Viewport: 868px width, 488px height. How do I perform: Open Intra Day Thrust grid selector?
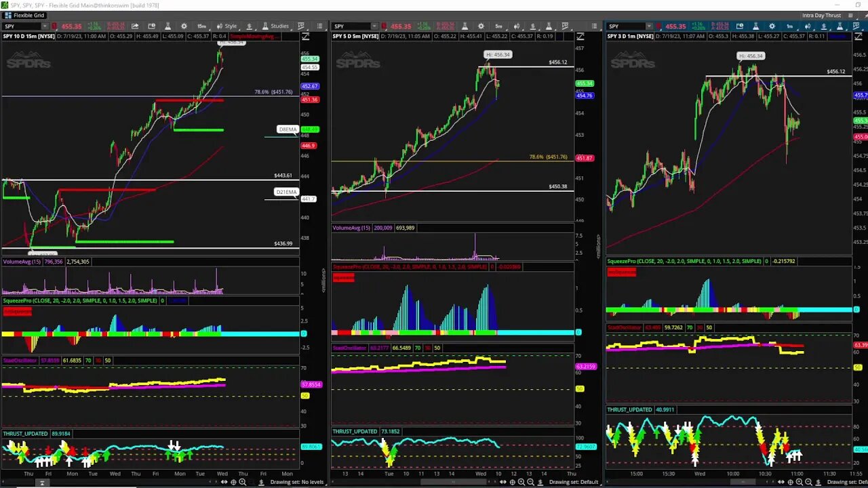coord(821,15)
